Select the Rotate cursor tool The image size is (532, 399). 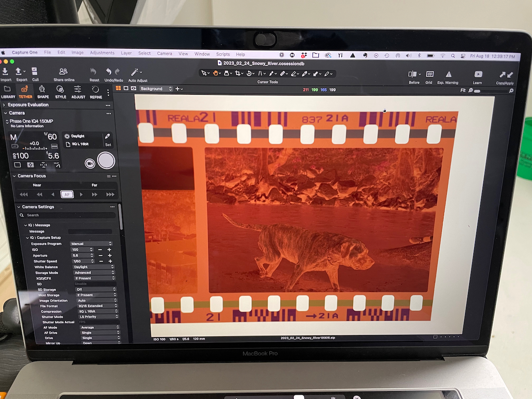(x=249, y=74)
